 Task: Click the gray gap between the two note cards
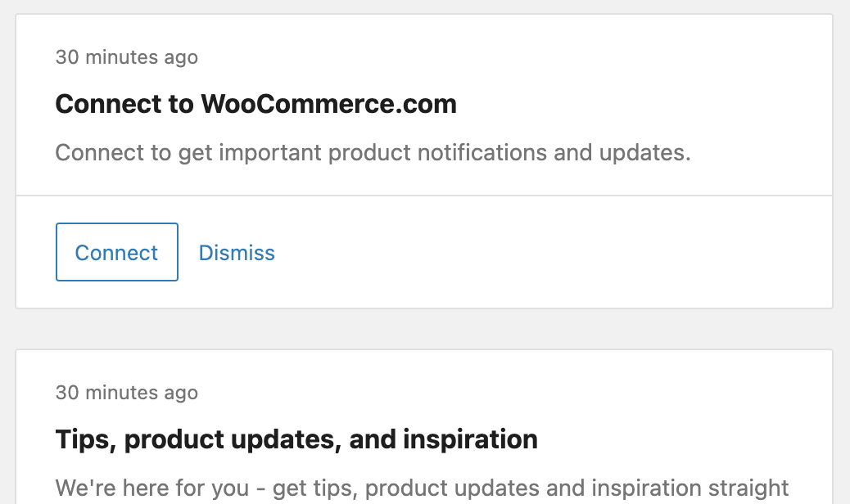pyautogui.click(x=424, y=329)
